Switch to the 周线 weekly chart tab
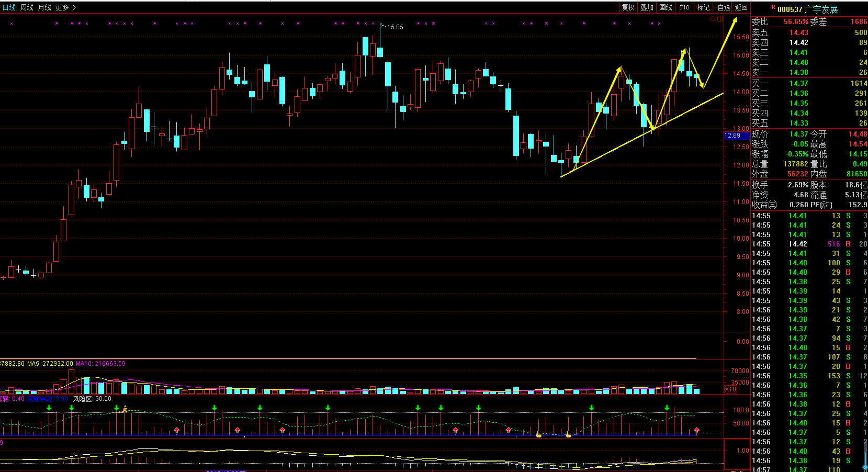The width and height of the screenshot is (868, 472). [x=27, y=7]
